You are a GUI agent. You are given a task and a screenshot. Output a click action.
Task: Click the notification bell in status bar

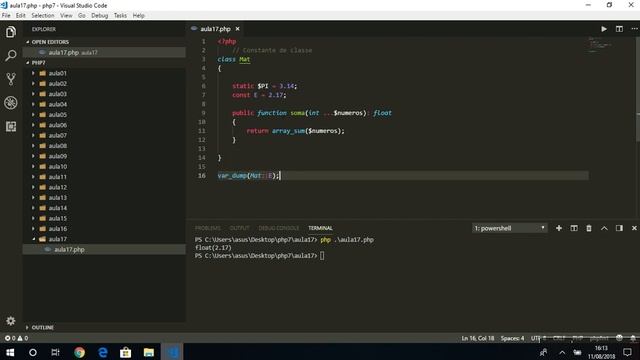[633, 338]
